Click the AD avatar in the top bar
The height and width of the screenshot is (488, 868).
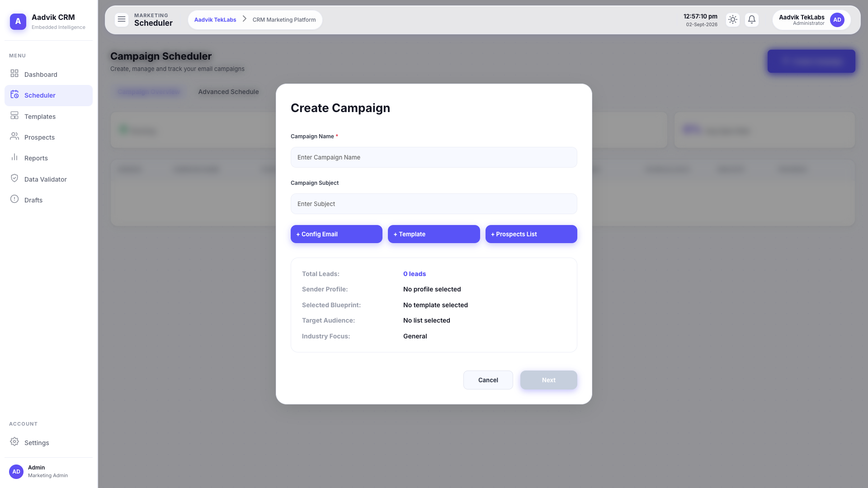click(837, 20)
